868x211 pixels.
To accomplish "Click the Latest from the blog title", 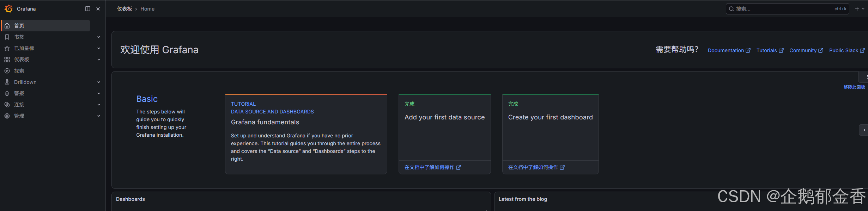I will pyautogui.click(x=523, y=199).
